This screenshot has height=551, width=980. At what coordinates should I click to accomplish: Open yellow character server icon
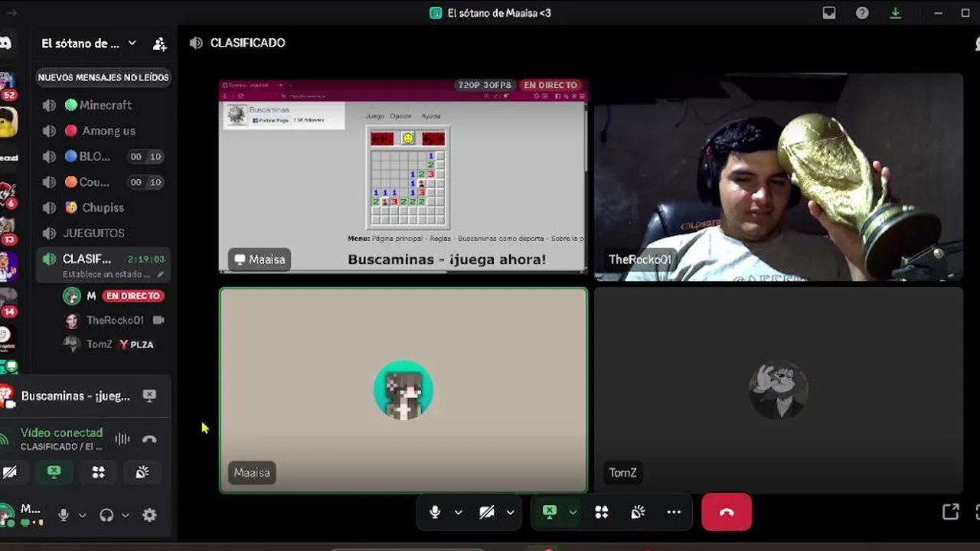click(6, 122)
